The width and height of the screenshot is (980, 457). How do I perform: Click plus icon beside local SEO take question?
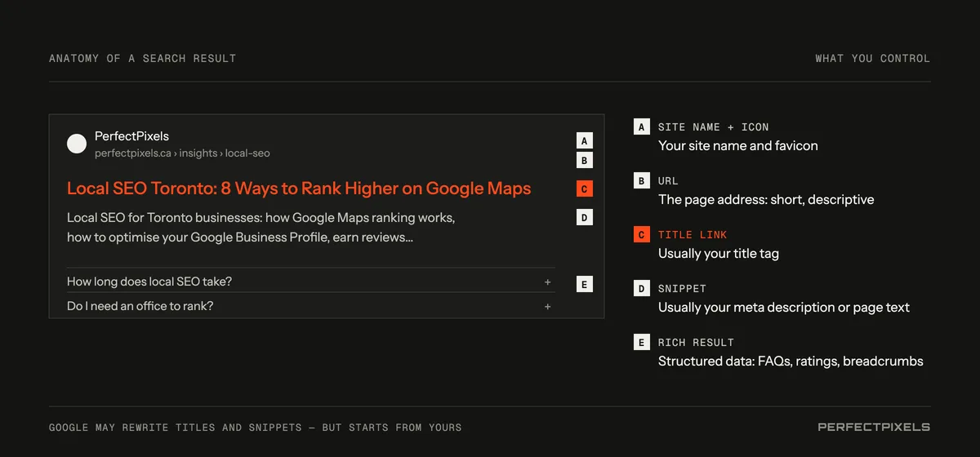pyautogui.click(x=547, y=282)
